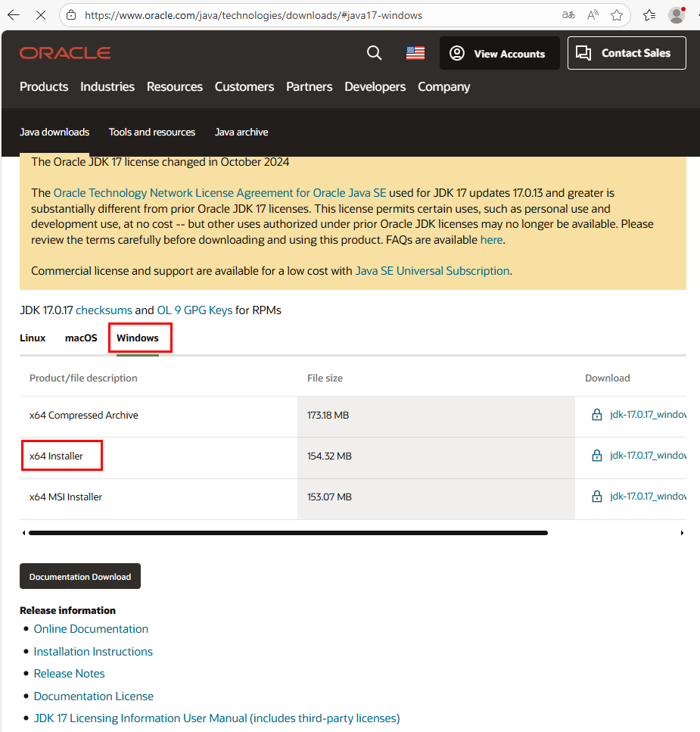Open the browser favorites list icon
The image size is (700, 732).
pyautogui.click(x=649, y=15)
